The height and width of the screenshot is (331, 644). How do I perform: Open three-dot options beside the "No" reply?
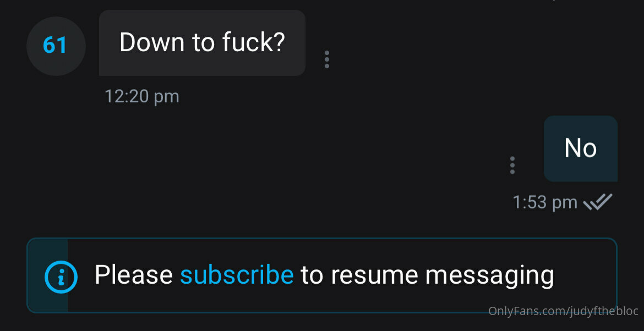click(512, 165)
